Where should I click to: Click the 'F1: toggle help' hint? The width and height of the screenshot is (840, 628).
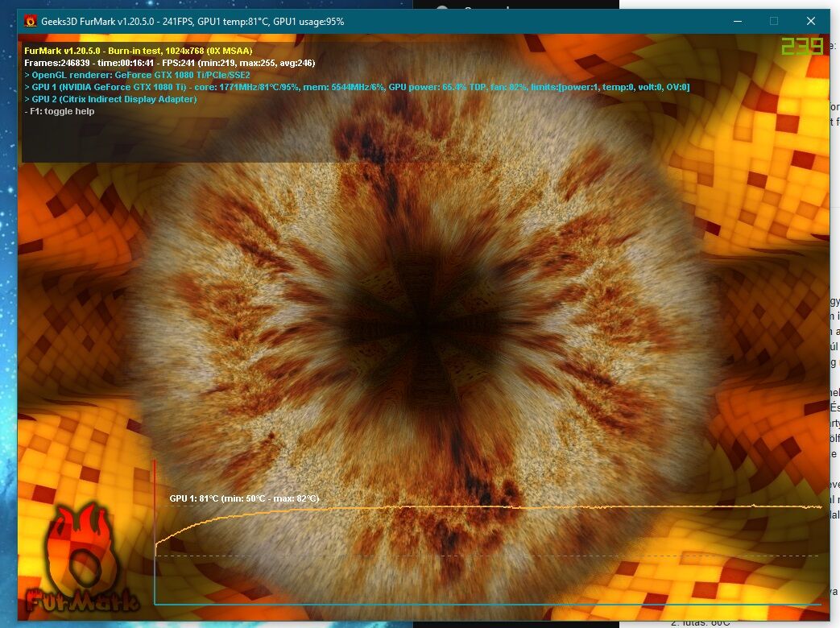60,111
